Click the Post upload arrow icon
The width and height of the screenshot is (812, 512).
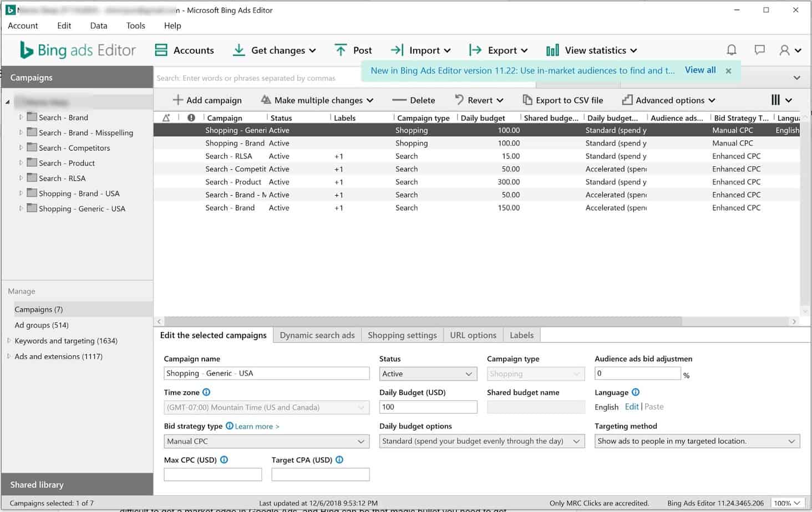coord(341,50)
